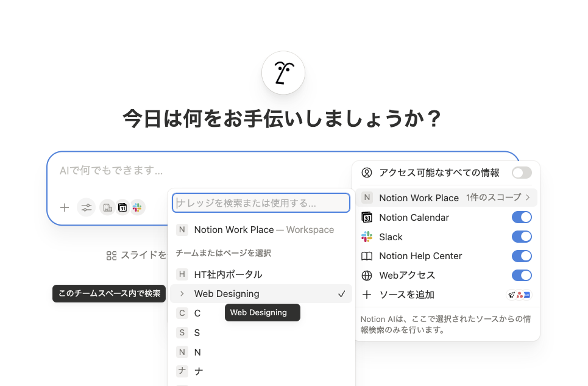Click the Slack logo in sources panel
The image size is (588, 386).
click(x=366, y=237)
